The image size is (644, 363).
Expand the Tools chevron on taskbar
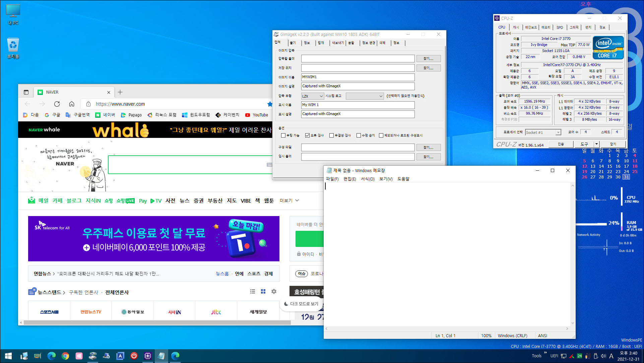[x=545, y=353]
